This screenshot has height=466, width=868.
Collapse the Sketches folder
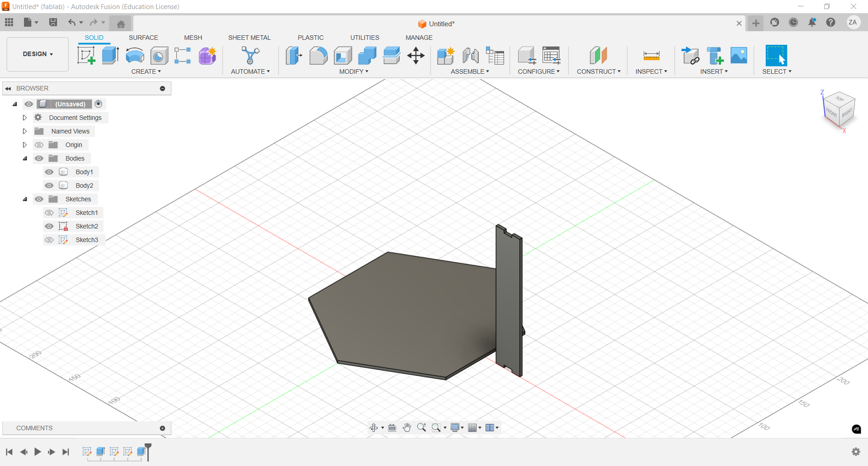click(25, 199)
